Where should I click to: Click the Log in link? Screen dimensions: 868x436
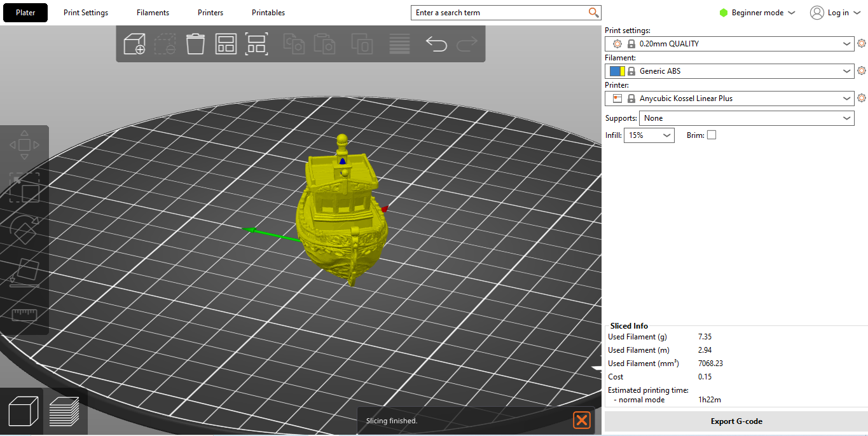[x=838, y=13]
